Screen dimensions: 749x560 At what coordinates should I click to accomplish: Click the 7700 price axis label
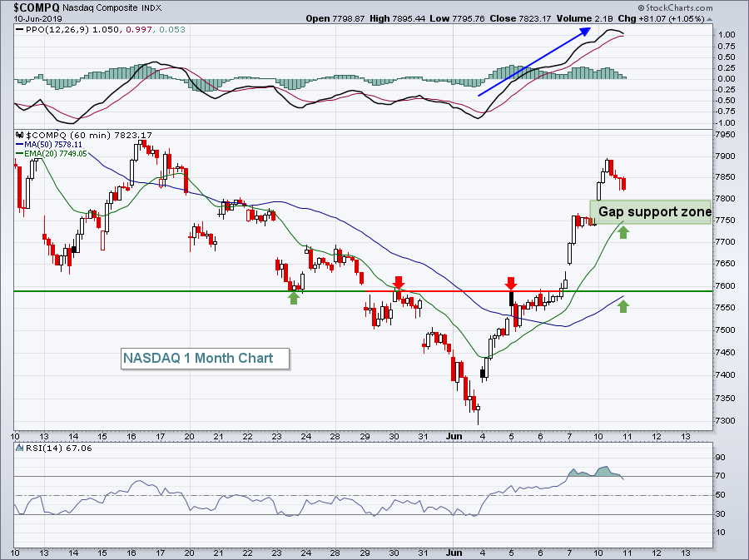[726, 241]
